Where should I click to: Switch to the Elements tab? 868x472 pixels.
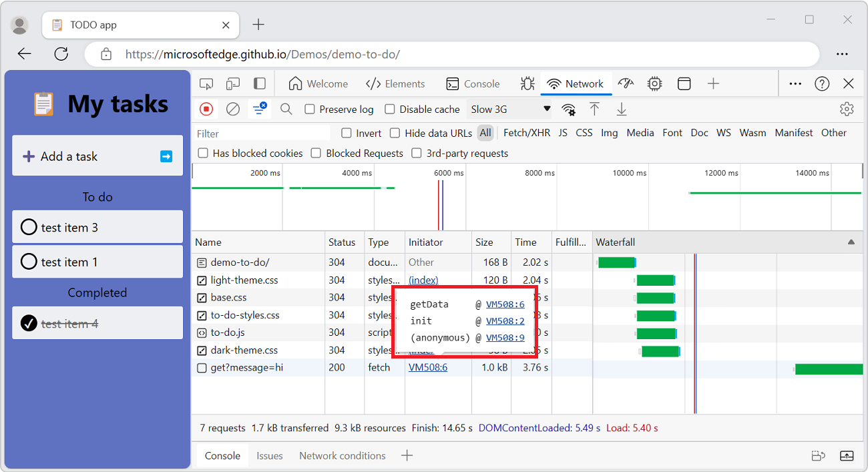click(x=395, y=83)
